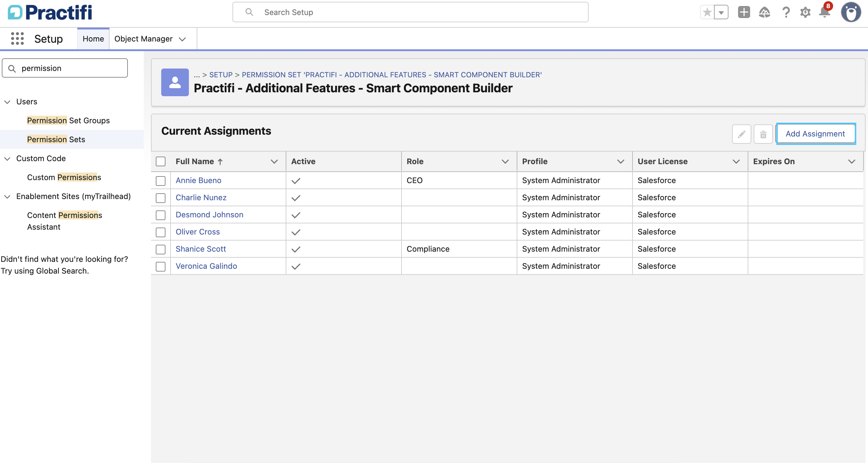868x463 pixels.
Task: Collapse the Enablement Sites tree section
Action: point(7,196)
